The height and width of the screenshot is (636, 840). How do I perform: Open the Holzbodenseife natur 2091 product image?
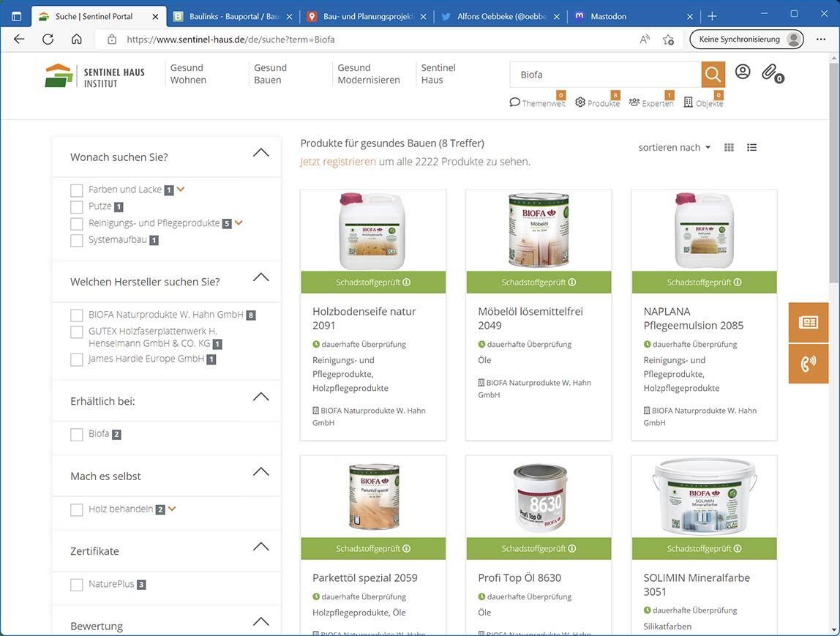tap(373, 231)
